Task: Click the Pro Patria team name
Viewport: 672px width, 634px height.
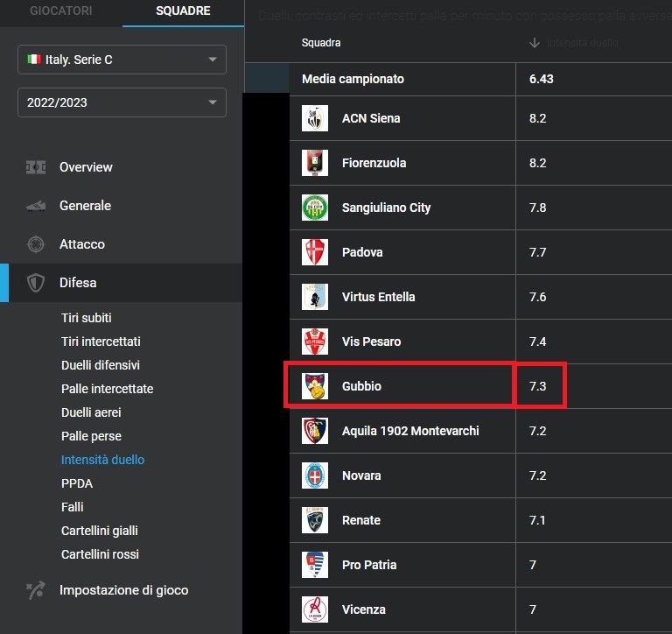Action: [369, 565]
